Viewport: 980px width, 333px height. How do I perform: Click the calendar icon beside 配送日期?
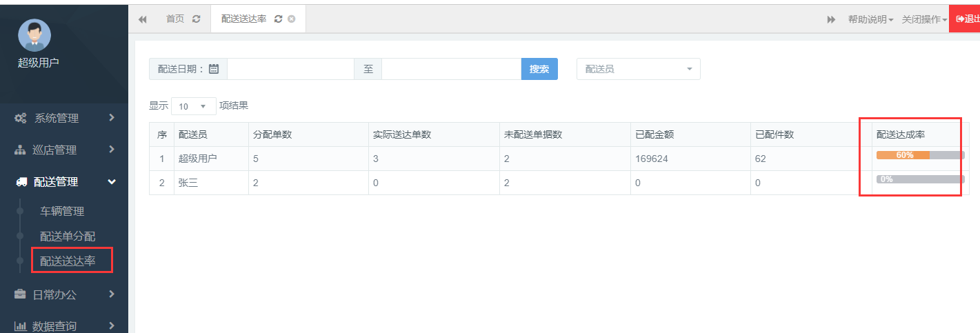(214, 69)
